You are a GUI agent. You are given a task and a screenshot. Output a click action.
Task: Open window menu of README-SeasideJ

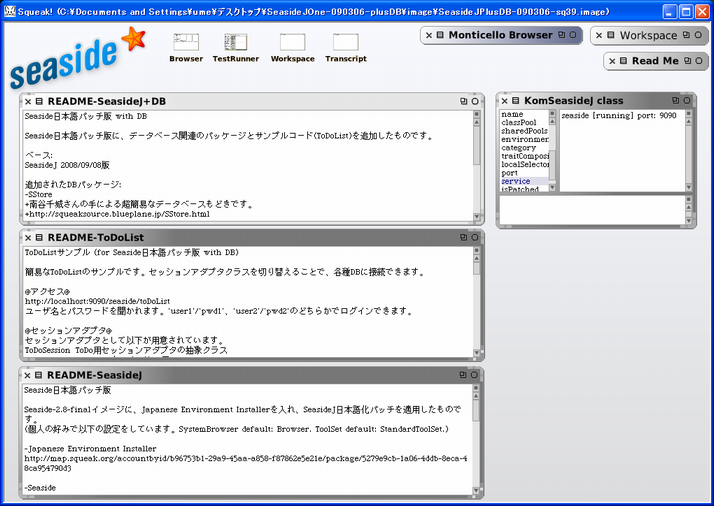pyautogui.click(x=39, y=375)
